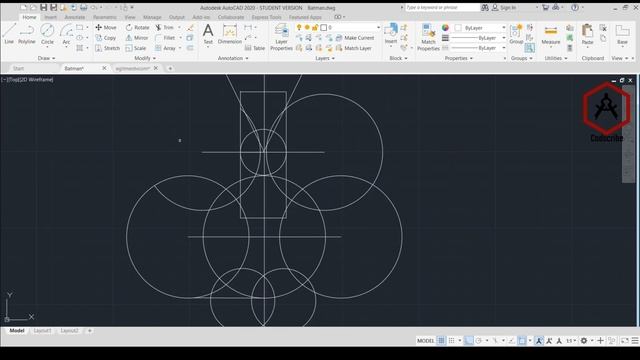The image size is (640, 360).
Task: Toggle annotation visibility icon in status bar
Action: (539, 340)
